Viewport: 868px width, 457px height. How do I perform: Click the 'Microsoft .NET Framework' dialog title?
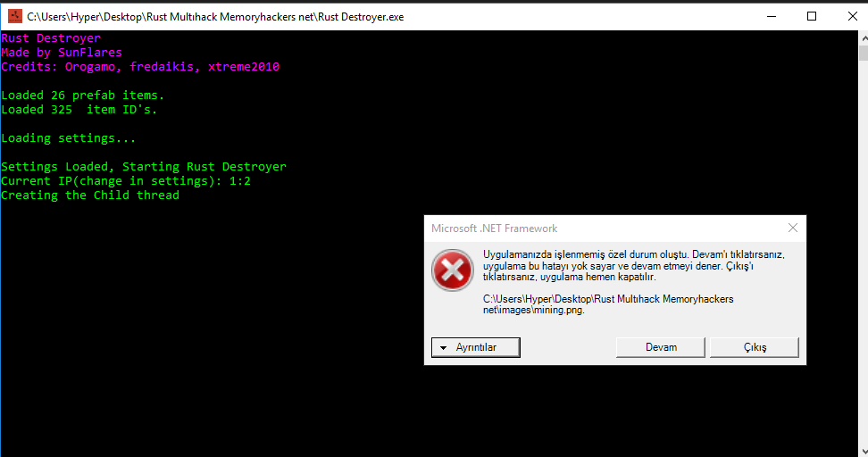click(495, 228)
